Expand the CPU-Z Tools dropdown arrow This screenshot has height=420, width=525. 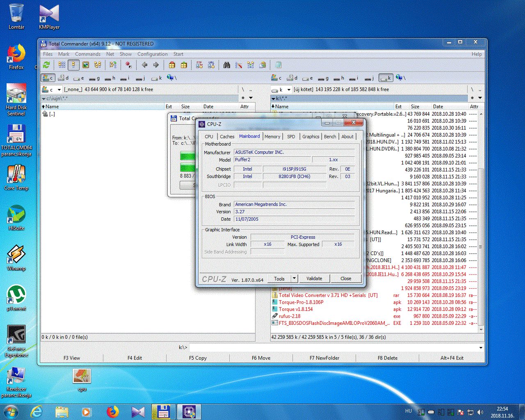pyautogui.click(x=294, y=278)
